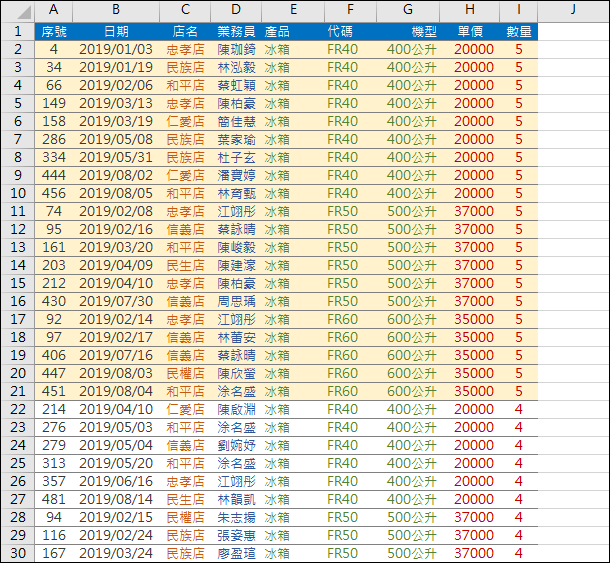
Task: Click the 數量 header cell
Action: coord(519,31)
